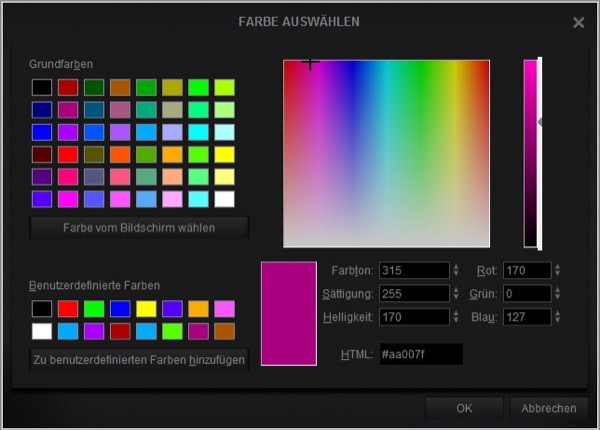Viewport: 600px width, 430px height.
Task: Choose the dark olive Grundfarben swatch
Action: point(94,155)
